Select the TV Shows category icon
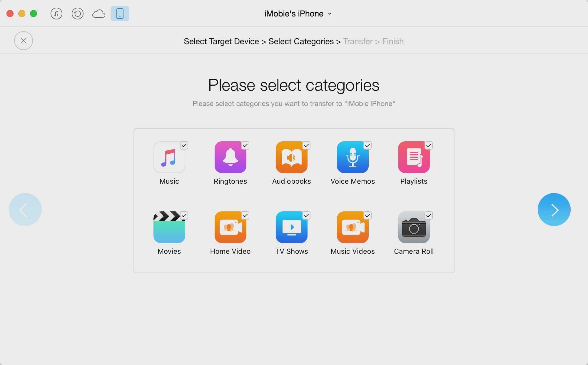 click(x=291, y=227)
